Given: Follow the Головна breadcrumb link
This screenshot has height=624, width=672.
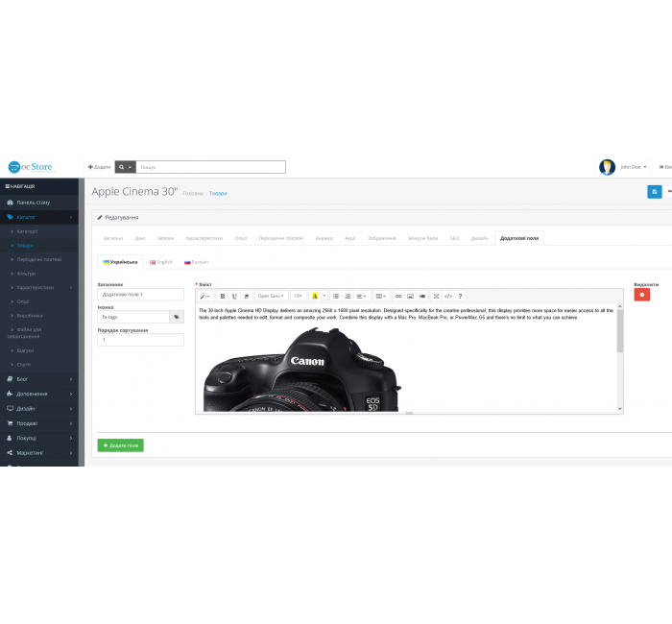Looking at the screenshot, I should 193,194.
